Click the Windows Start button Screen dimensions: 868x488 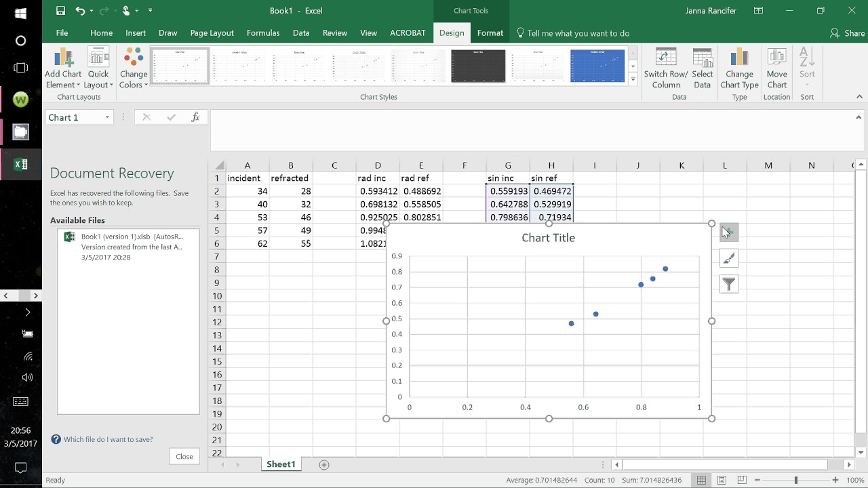[x=20, y=13]
